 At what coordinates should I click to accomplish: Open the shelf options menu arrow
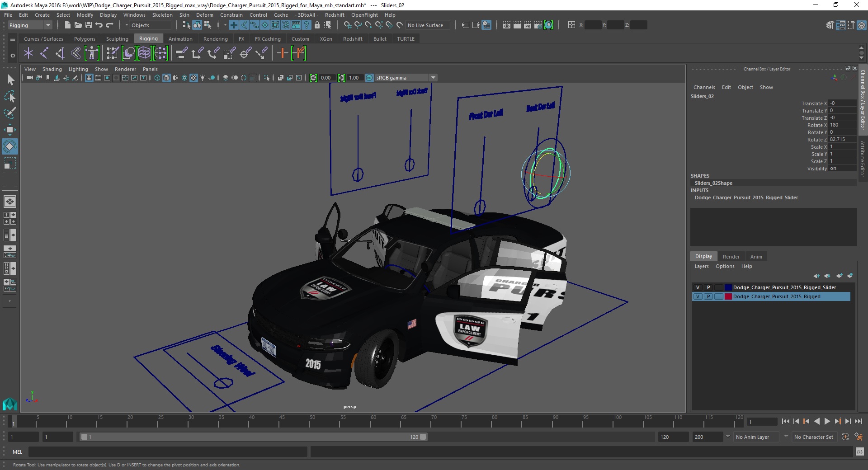(x=13, y=56)
